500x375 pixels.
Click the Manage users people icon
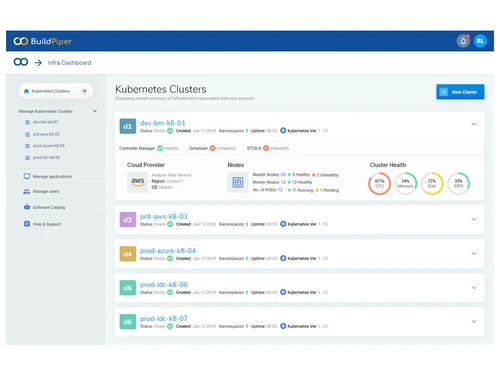[x=27, y=191]
